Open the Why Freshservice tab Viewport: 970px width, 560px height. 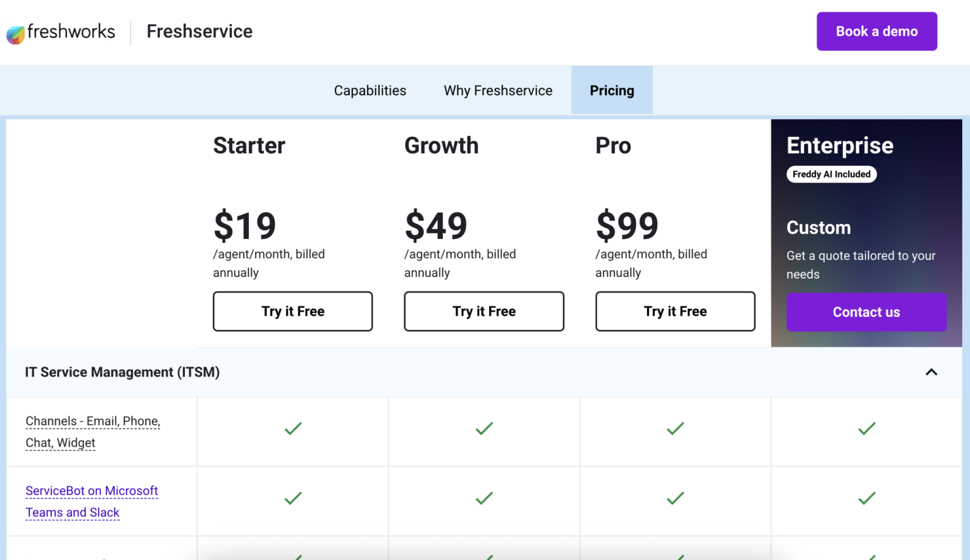(498, 90)
